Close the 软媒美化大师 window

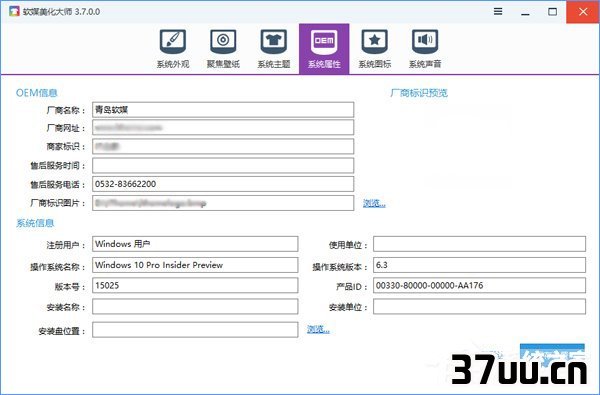pyautogui.click(x=583, y=12)
